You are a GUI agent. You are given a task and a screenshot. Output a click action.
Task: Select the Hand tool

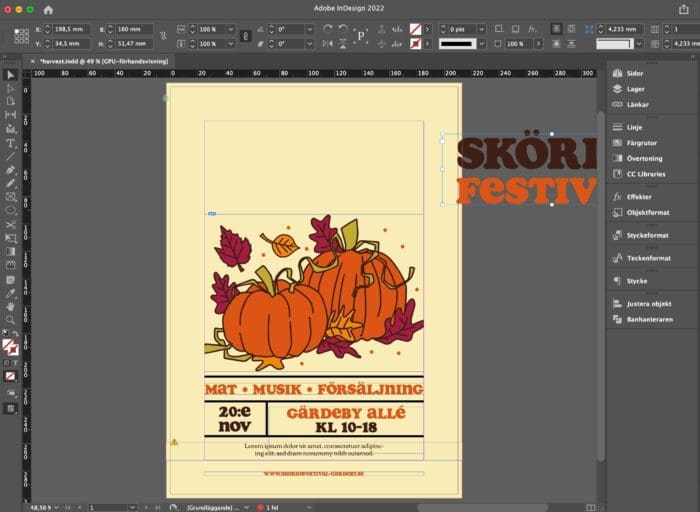(x=10, y=307)
